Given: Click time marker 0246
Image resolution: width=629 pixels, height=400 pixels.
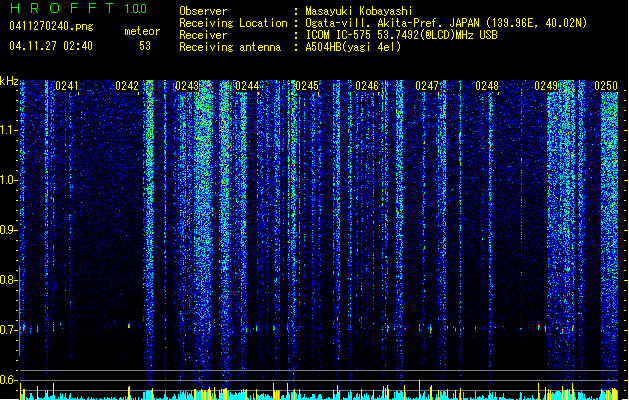Looking at the screenshot, I should 367,86.
